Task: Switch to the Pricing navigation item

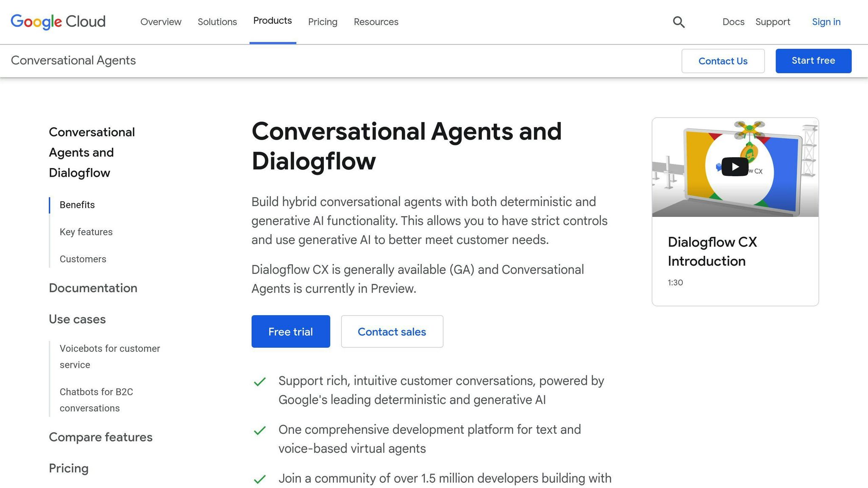Action: pyautogui.click(x=323, y=22)
